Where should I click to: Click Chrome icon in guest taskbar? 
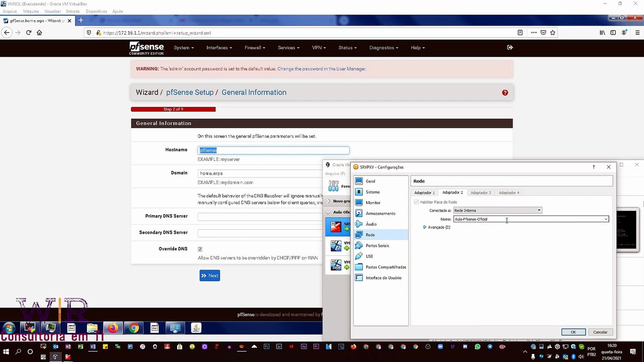click(x=133, y=328)
